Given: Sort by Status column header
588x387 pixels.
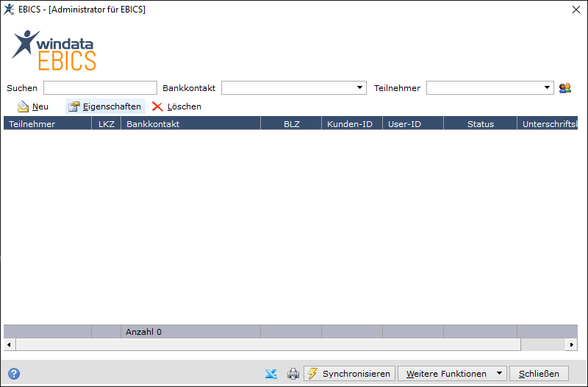Looking at the screenshot, I should coord(481,123).
